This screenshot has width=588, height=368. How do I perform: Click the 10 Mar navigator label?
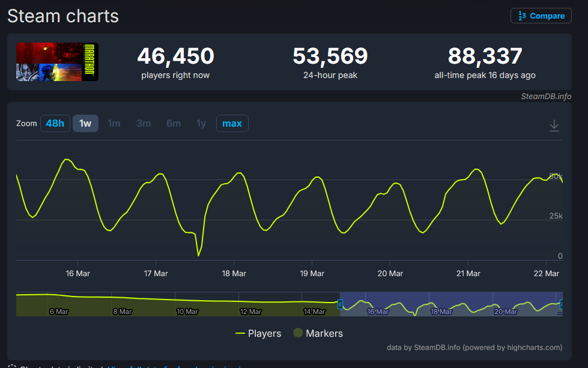pos(187,312)
